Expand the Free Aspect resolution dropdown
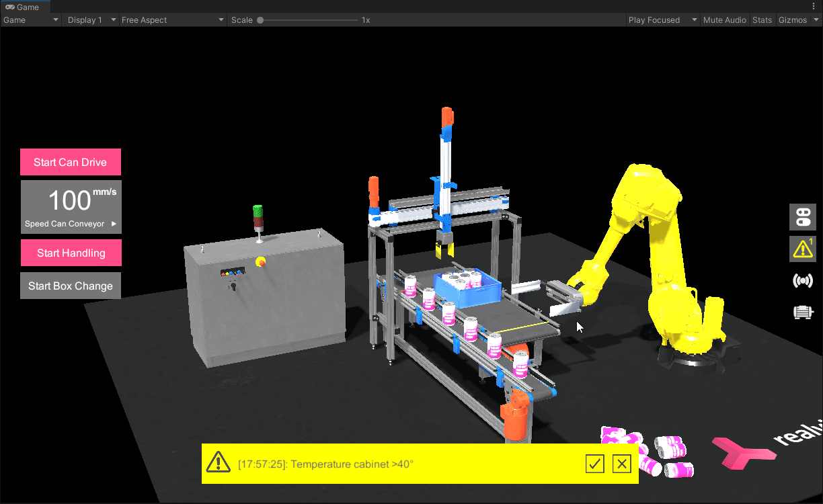The image size is (823, 504). 172,20
